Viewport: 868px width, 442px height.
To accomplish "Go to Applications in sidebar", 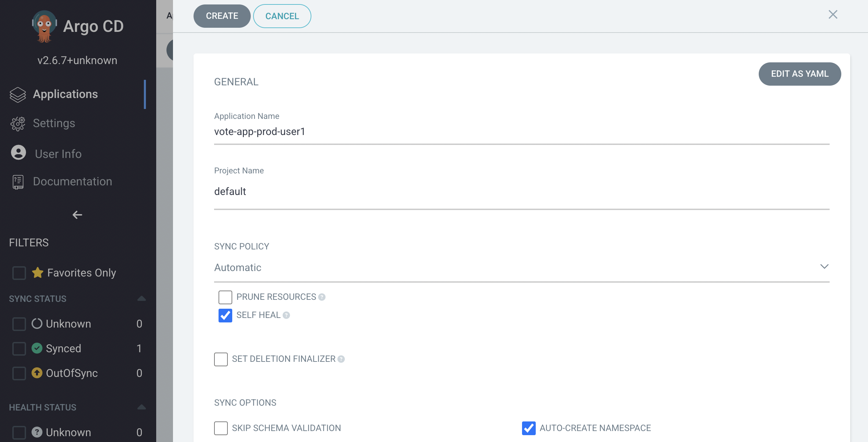I will [65, 94].
